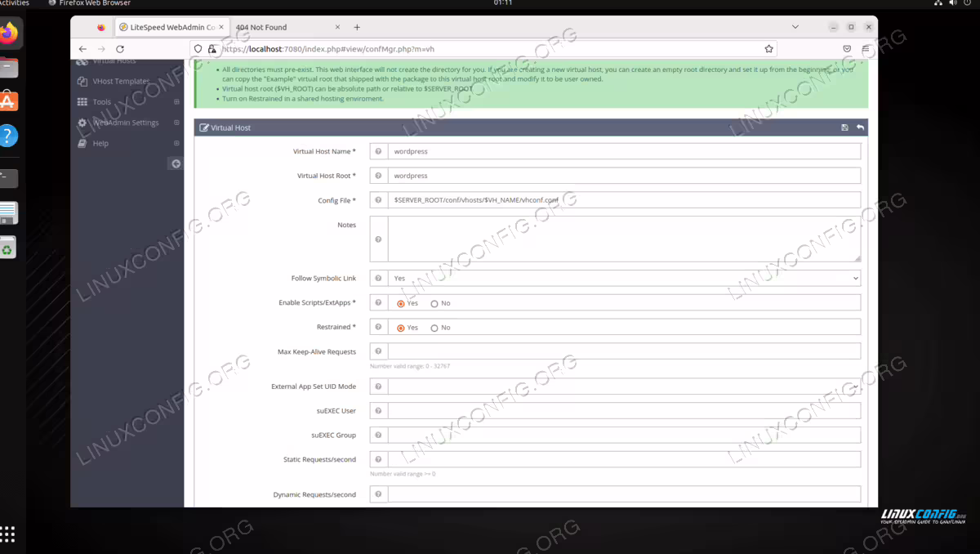Expand the Help sidebar menu
Viewport: 980px width, 554px height.
176,143
